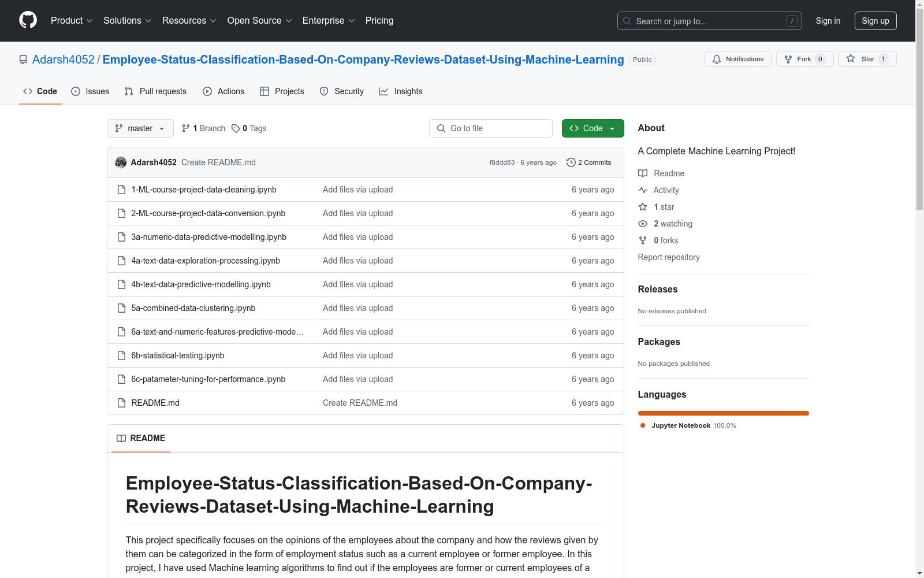Expand the Resources menu
Image resolution: width=924 pixels, height=578 pixels.
click(x=189, y=20)
